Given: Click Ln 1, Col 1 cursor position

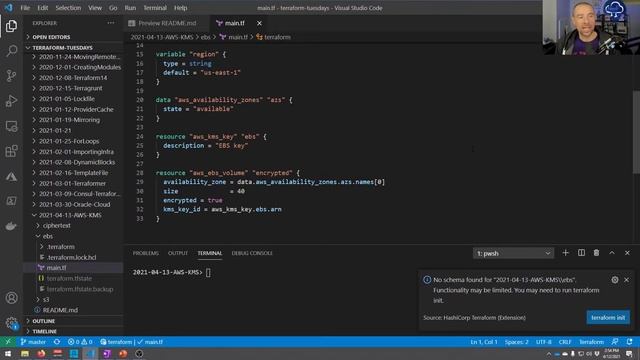Looking at the screenshot, I should [484, 342].
